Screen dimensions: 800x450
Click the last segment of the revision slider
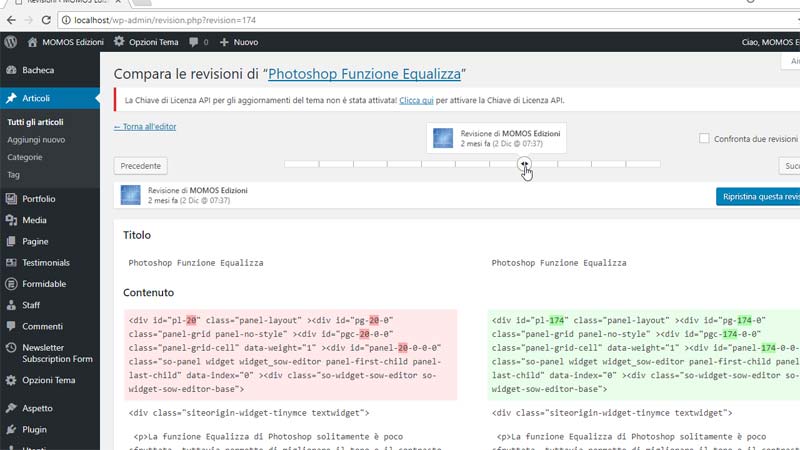(643, 164)
